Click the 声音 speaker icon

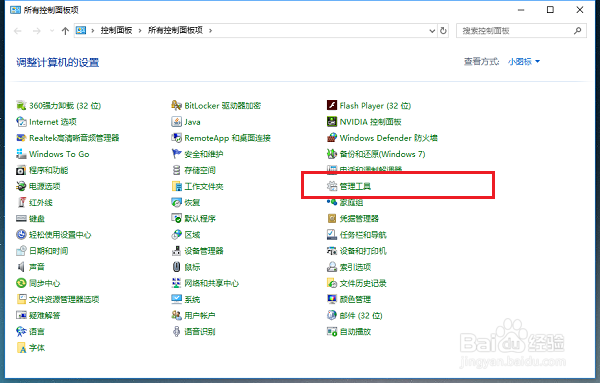pyautogui.click(x=21, y=267)
